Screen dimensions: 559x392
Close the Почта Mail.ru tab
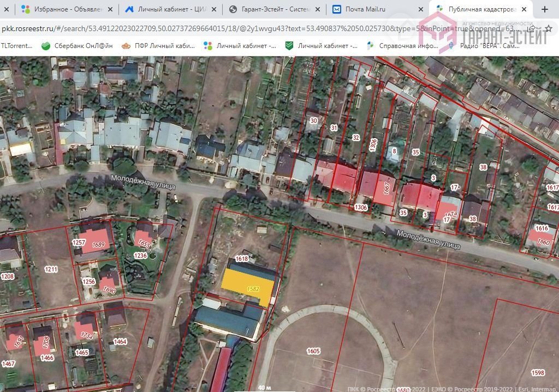tap(420, 9)
